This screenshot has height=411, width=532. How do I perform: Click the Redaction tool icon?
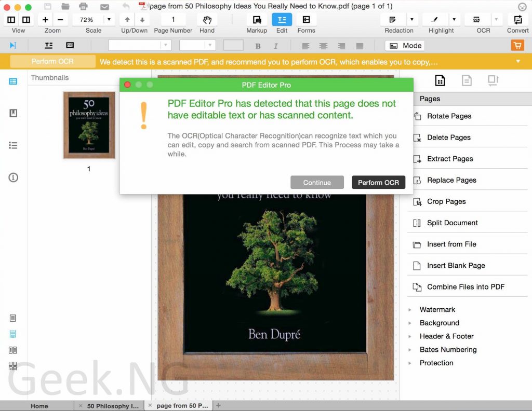(x=393, y=20)
